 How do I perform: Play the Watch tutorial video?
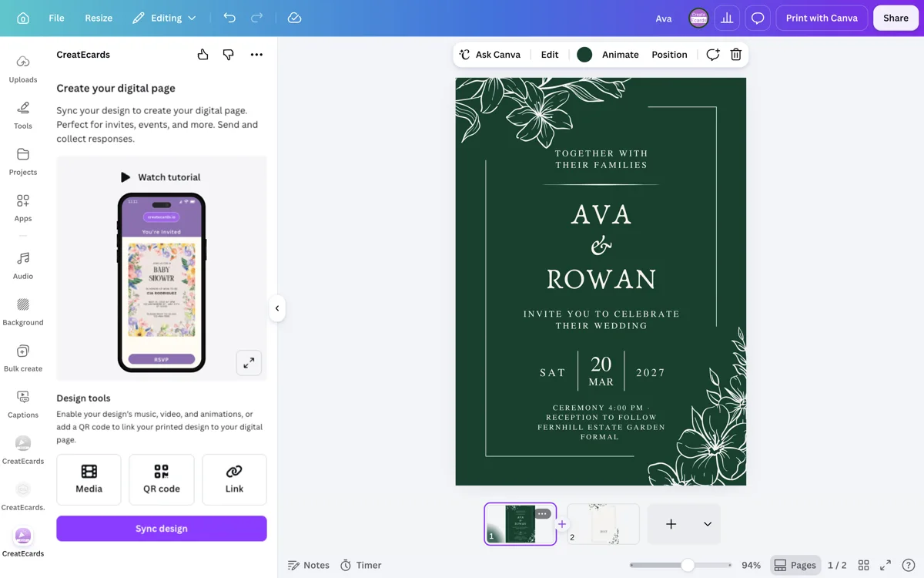coord(161,177)
